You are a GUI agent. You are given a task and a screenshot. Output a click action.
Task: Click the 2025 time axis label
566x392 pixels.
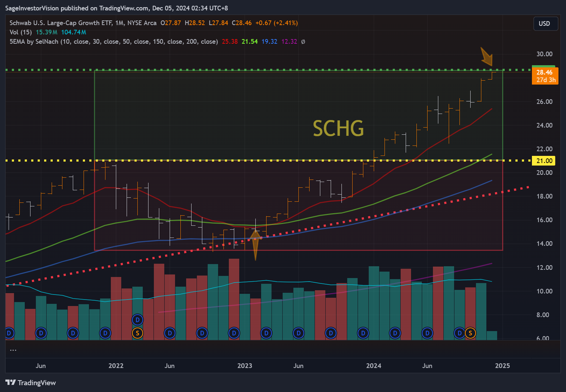[503, 366]
